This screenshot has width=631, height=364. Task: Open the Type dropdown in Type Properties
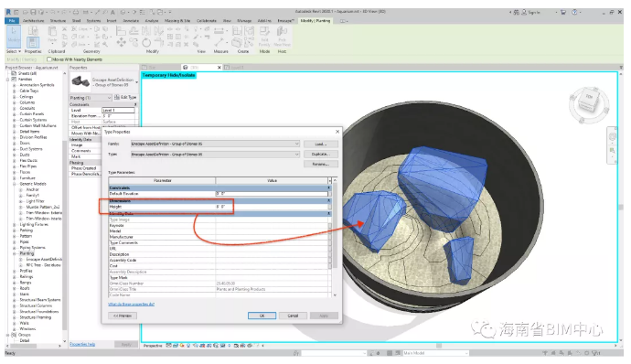pyautogui.click(x=215, y=155)
